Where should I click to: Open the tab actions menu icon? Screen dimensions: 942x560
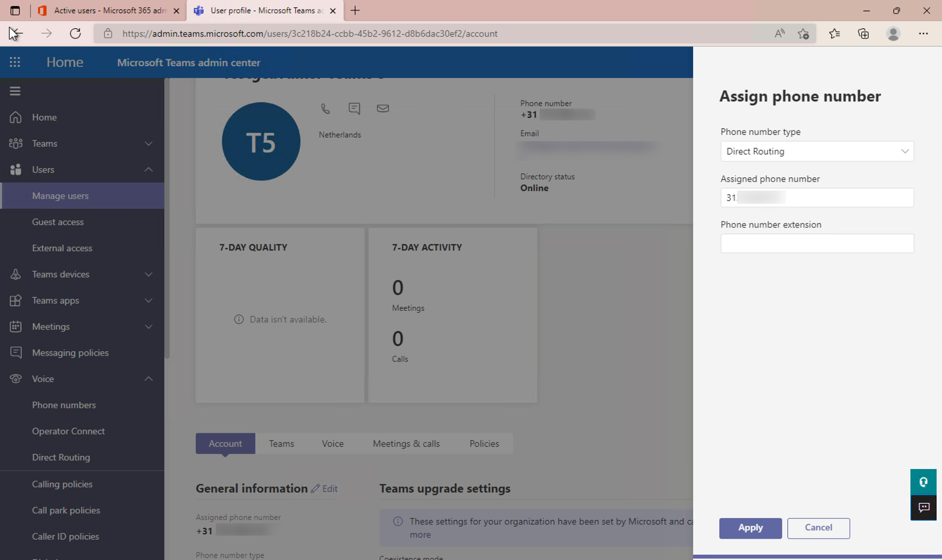point(15,11)
